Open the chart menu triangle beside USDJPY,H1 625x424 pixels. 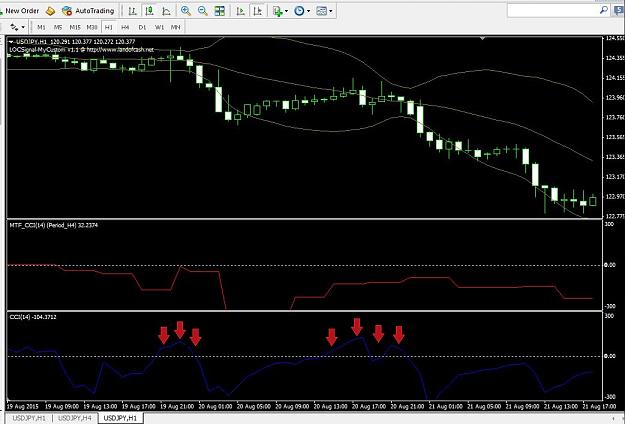[11, 41]
